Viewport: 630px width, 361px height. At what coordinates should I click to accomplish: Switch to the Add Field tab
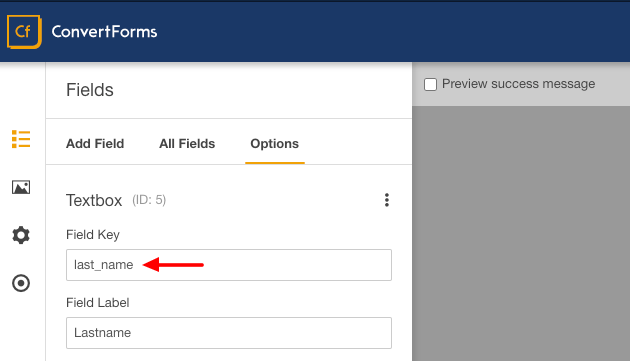[x=95, y=144]
